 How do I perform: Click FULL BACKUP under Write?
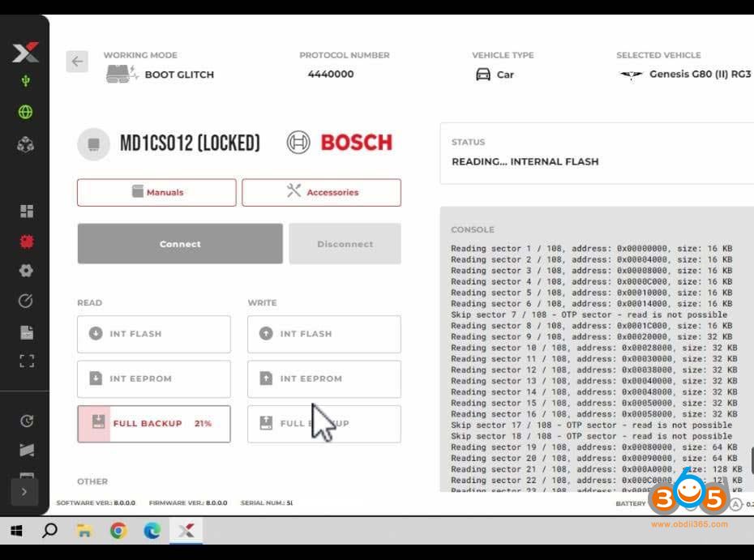coord(324,424)
